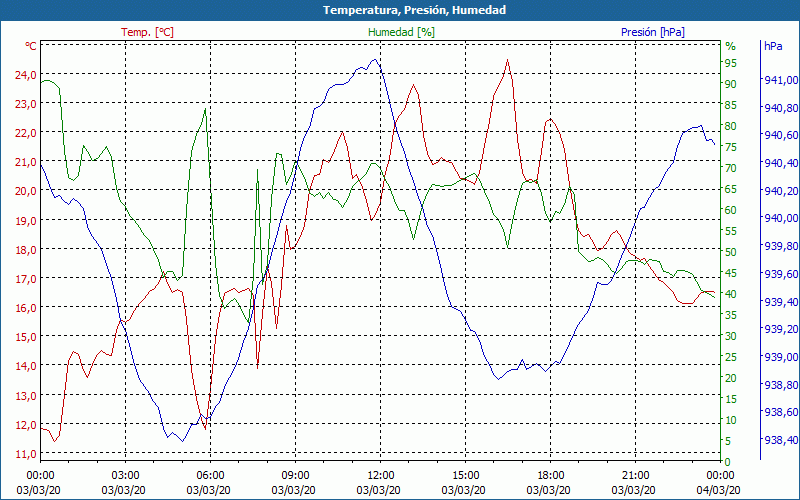Click the '55' humidity axis tick
This screenshot has width=800, height=500.
click(x=731, y=231)
